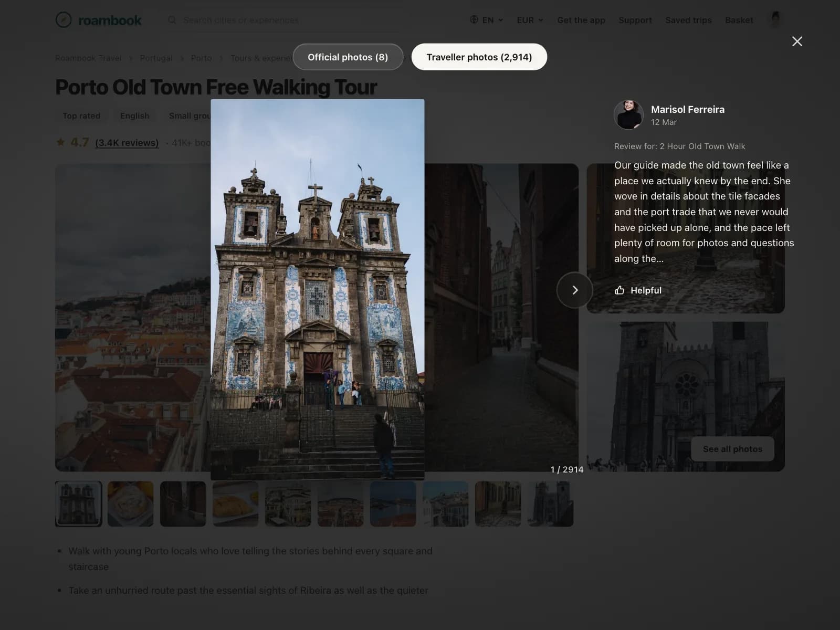
Task: Open the fifth thumbnail of stacked townhouses
Action: click(288, 503)
